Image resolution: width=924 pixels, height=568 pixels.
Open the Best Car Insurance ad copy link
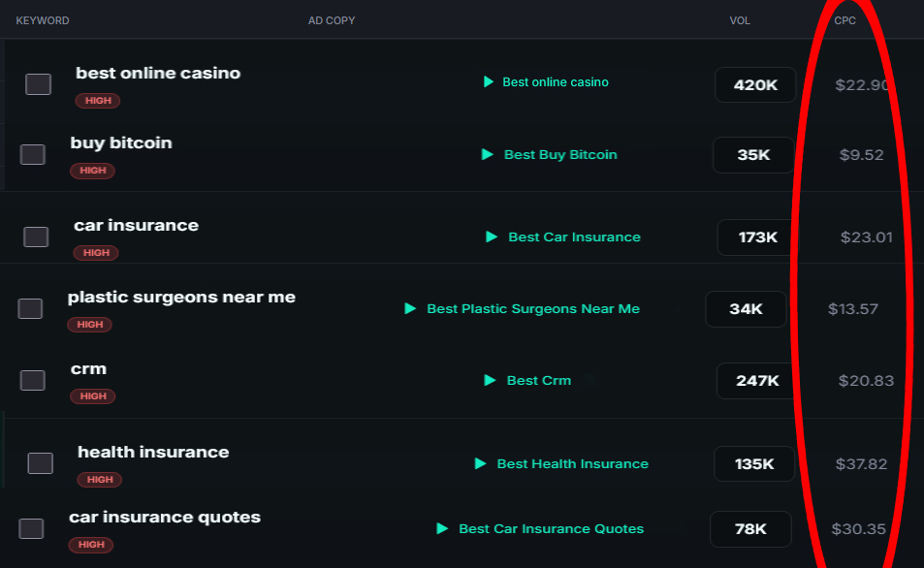point(574,237)
